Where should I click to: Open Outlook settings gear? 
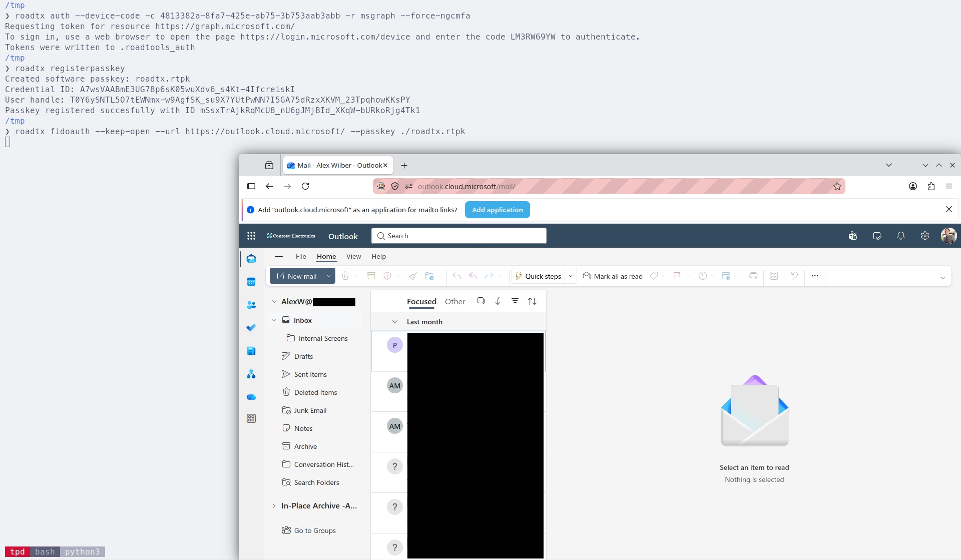click(x=925, y=236)
